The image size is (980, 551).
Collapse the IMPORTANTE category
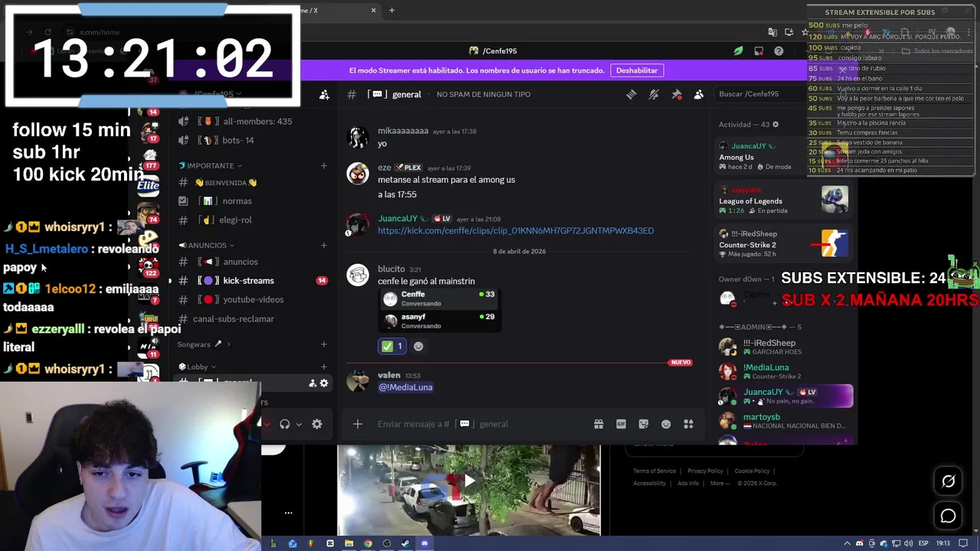pos(210,165)
